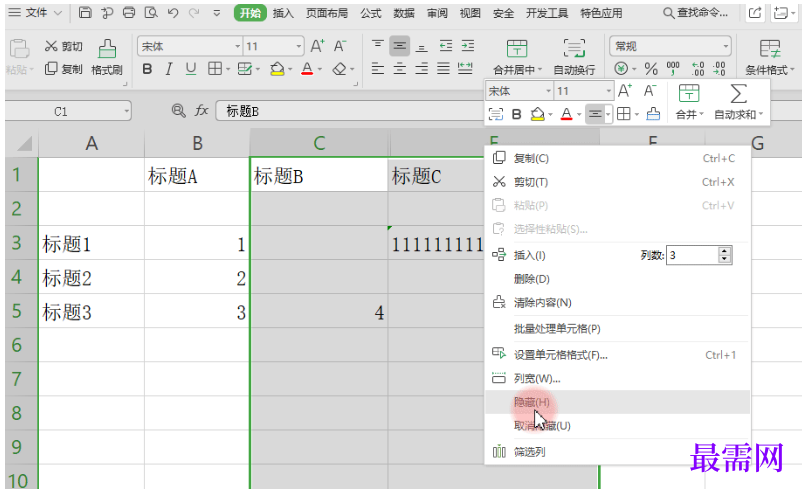Viewport: 802px width, 489px height.
Task: Toggle middle vertical align in ribbon
Action: [399, 47]
